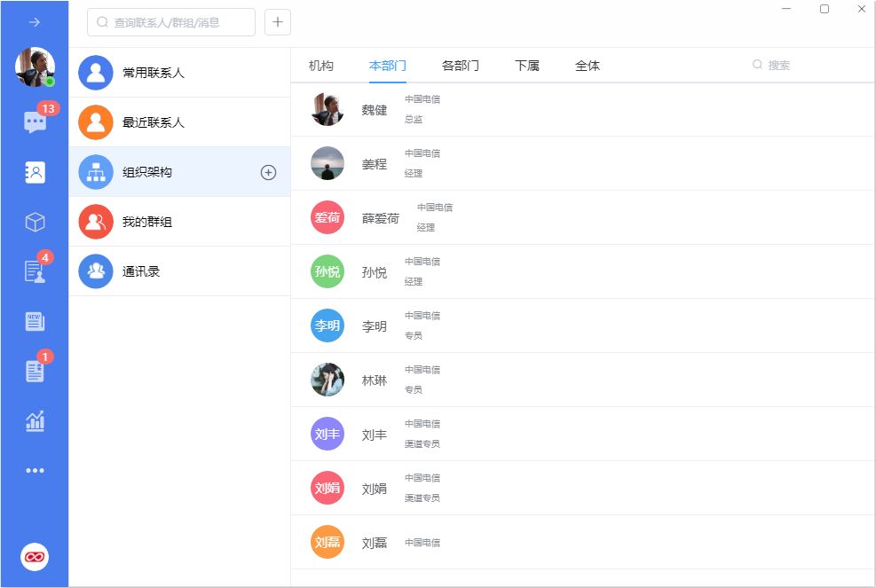876x588 pixels.
Task: Click 林琳's avatar photo in the list
Action: tap(328, 380)
